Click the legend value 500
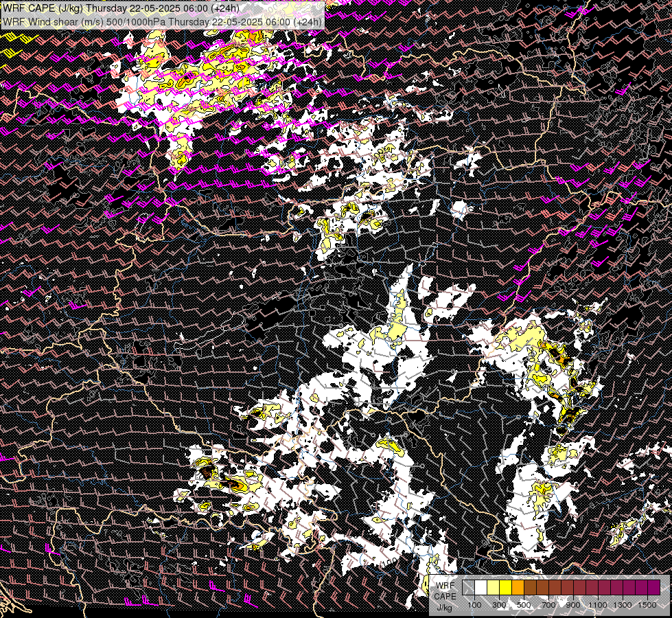Image resolution: width=672 pixels, height=618 pixels. pos(524,605)
